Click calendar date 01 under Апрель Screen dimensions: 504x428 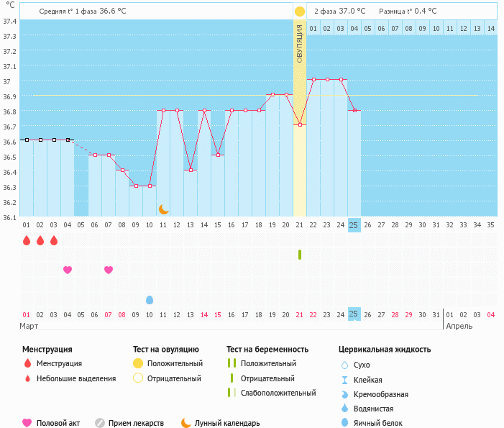coord(450,314)
